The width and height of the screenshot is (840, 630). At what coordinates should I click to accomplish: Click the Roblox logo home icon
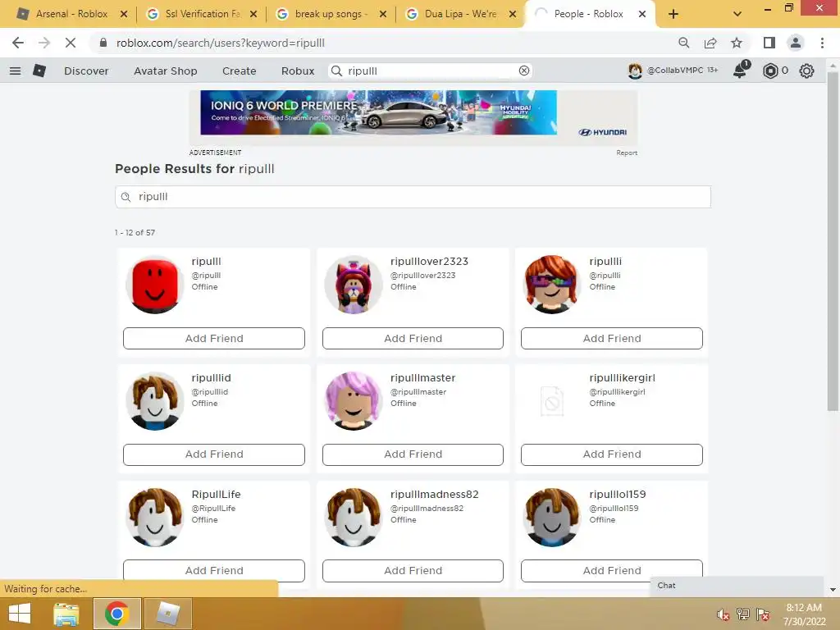[x=39, y=71]
